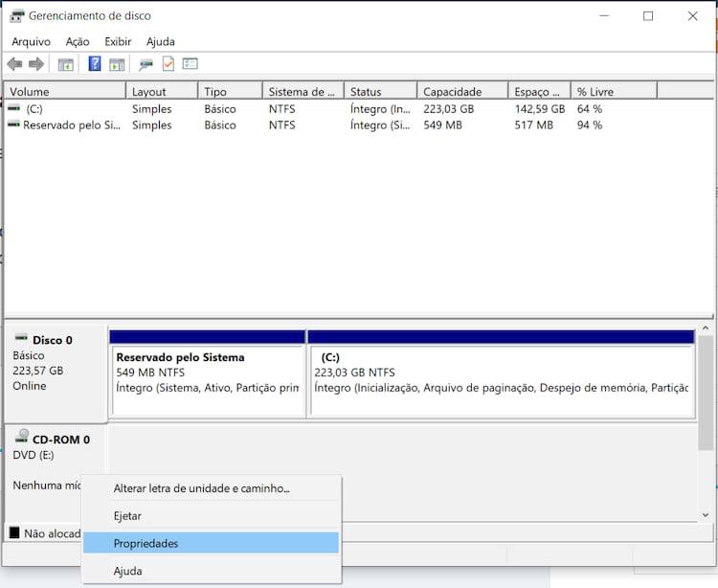
Task: Click the Disco 0 label panel
Action: [x=56, y=374]
